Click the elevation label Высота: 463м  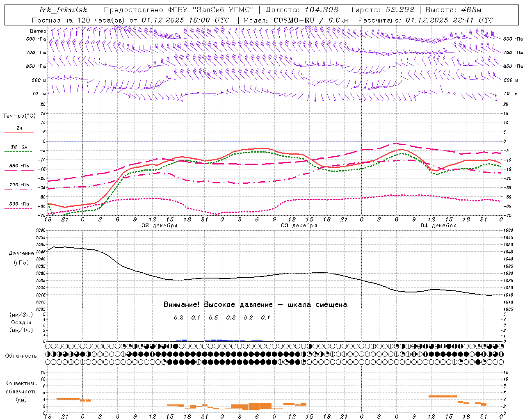pos(453,10)
